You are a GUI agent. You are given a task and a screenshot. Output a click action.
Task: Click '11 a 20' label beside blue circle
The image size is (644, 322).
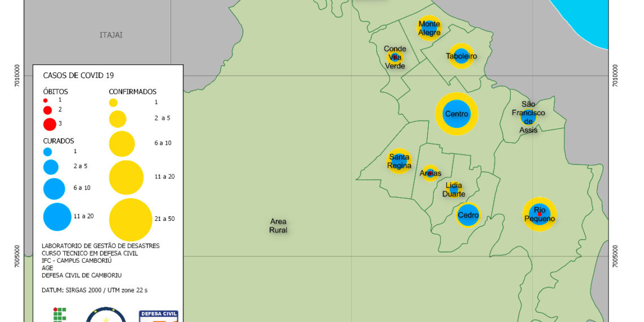(84, 216)
